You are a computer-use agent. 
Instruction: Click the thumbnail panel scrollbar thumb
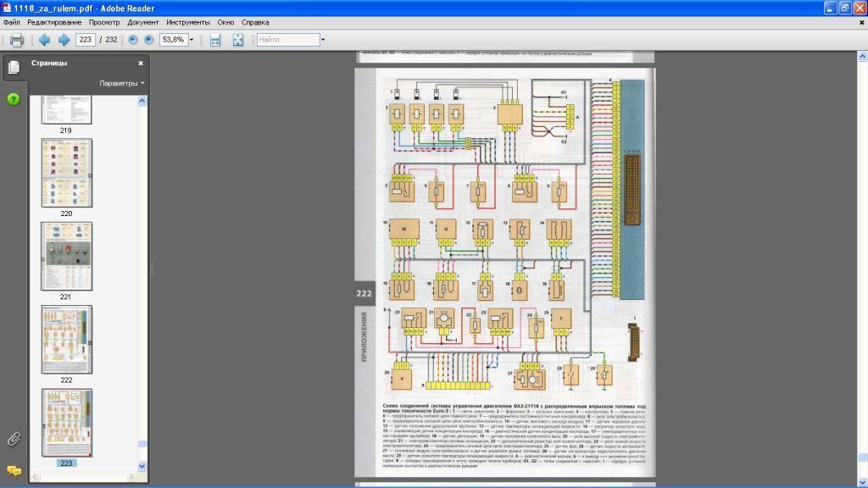[x=142, y=444]
